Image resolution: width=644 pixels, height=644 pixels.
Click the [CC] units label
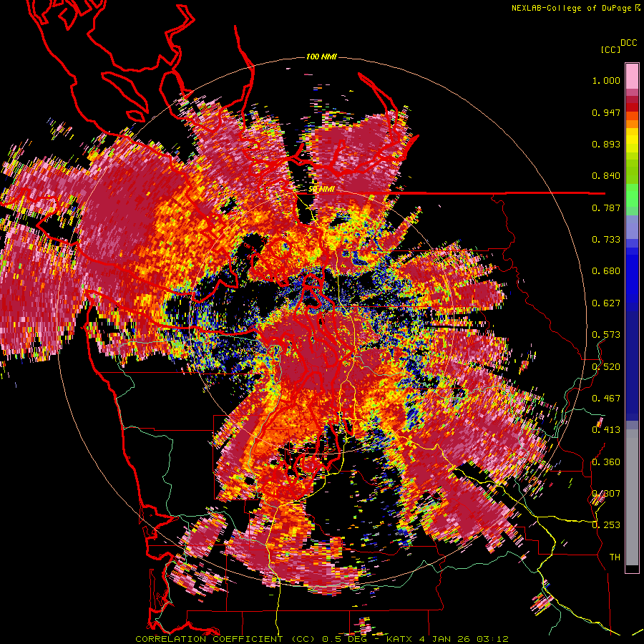click(x=610, y=49)
